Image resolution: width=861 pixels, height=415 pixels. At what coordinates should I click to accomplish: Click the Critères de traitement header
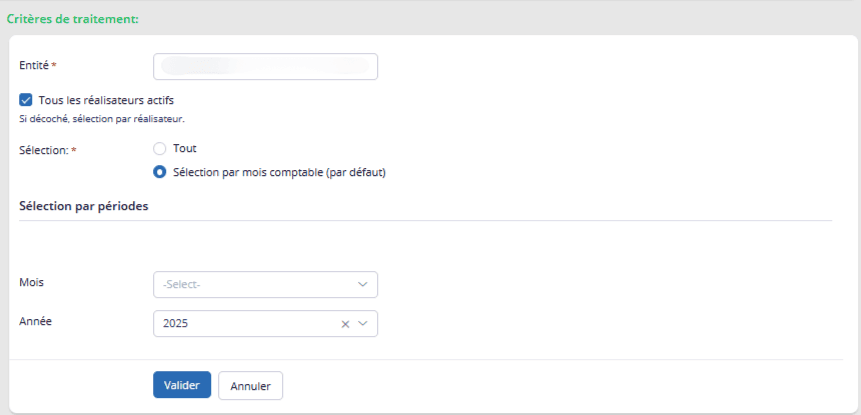click(x=72, y=18)
